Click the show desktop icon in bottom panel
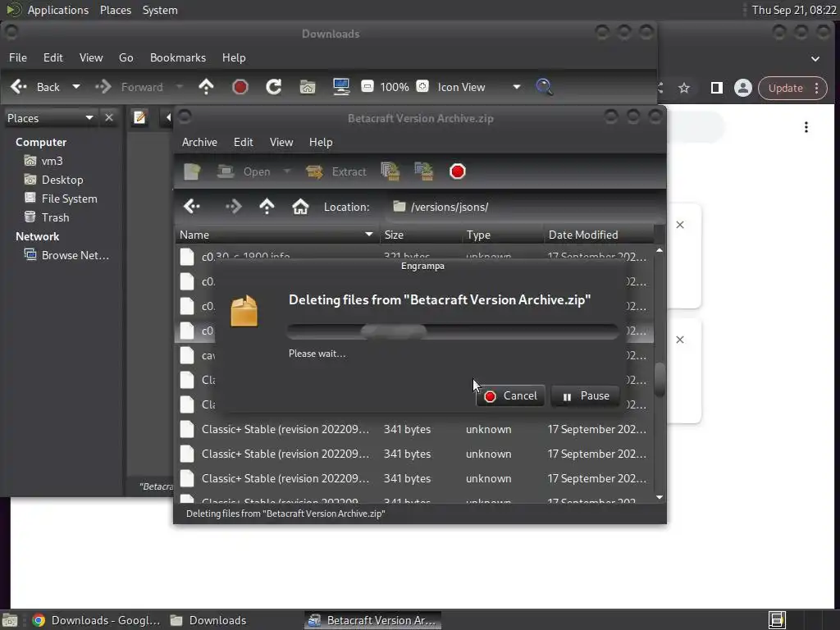840x630 pixels. click(10, 620)
